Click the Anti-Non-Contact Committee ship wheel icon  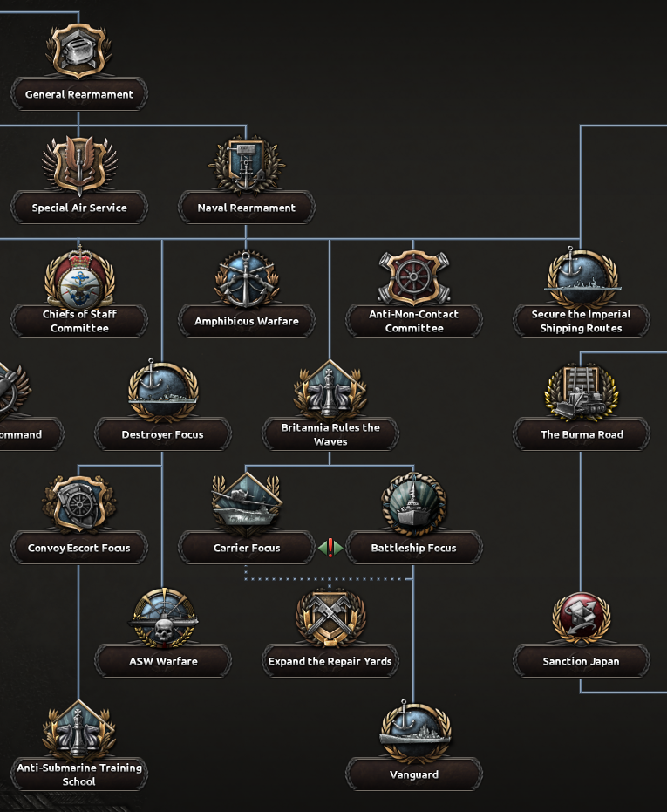pos(414,277)
